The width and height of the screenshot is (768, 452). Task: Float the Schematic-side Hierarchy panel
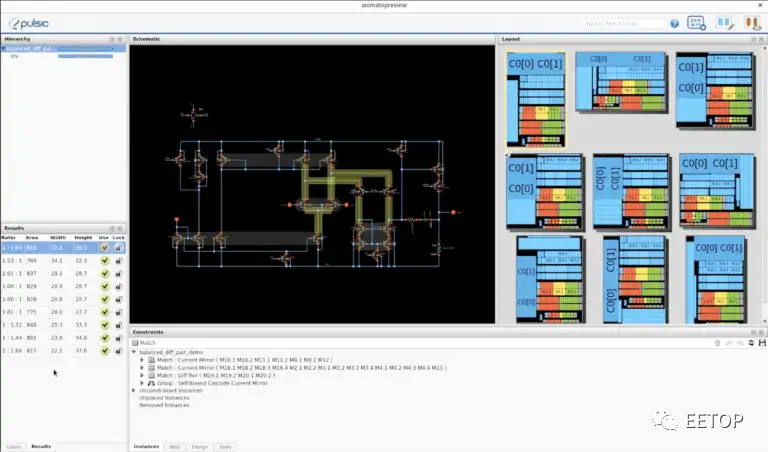(x=112, y=39)
